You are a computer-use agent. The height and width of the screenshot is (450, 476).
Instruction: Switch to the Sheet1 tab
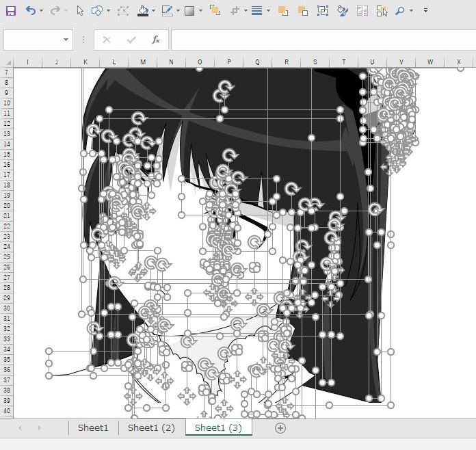tap(93, 428)
